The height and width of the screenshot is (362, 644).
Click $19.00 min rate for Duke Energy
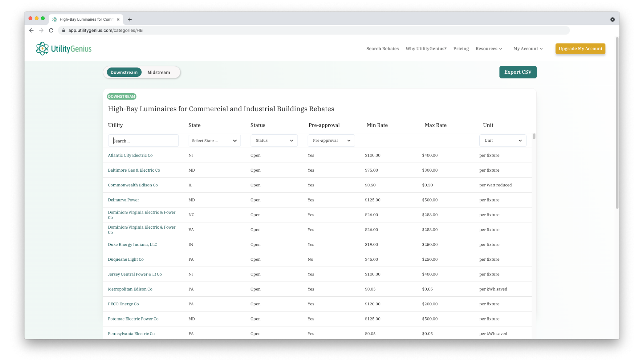pyautogui.click(x=371, y=244)
